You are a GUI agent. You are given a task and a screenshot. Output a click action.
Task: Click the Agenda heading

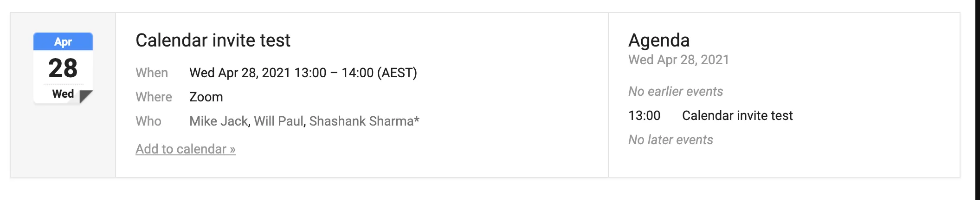coord(659,40)
